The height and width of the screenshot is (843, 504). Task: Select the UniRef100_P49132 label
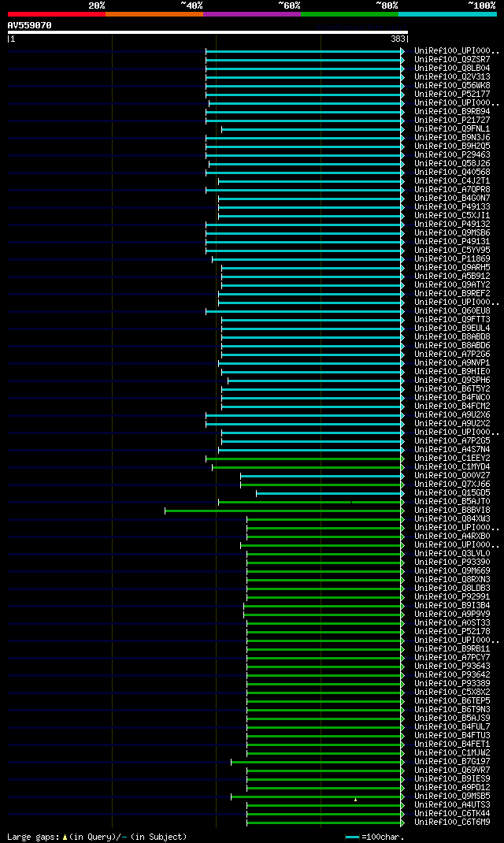452,225
